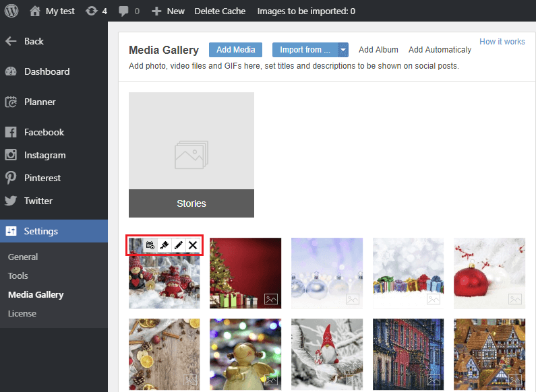536x392 pixels.
Task: Expand the Import from dropdown arrow
Action: tap(343, 50)
